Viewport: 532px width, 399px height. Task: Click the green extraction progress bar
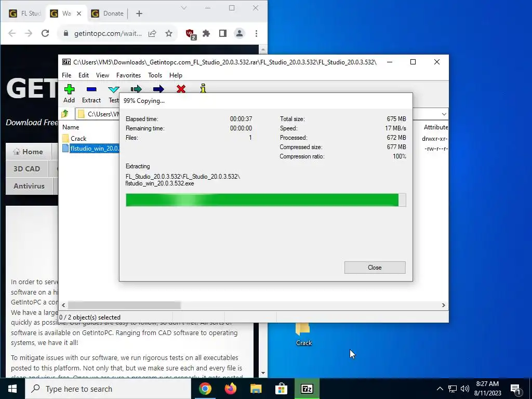coord(265,200)
